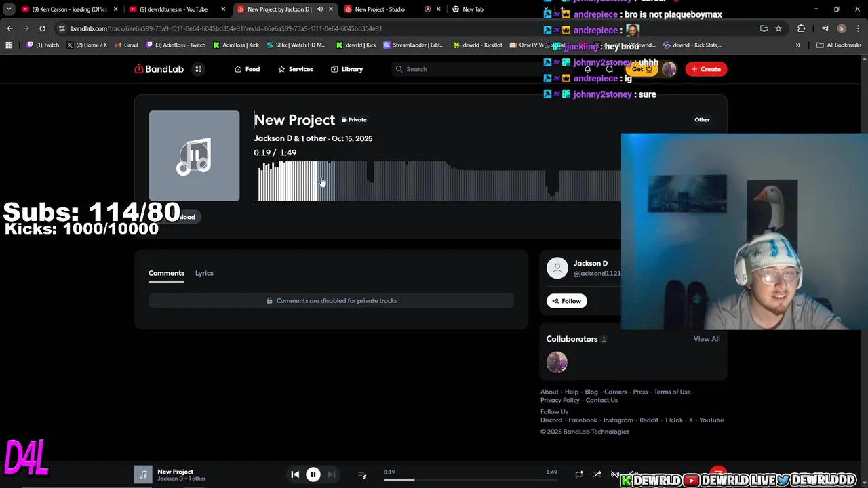This screenshot has height=488, width=868.
Task: Open the Contact Us link
Action: [x=601, y=400]
